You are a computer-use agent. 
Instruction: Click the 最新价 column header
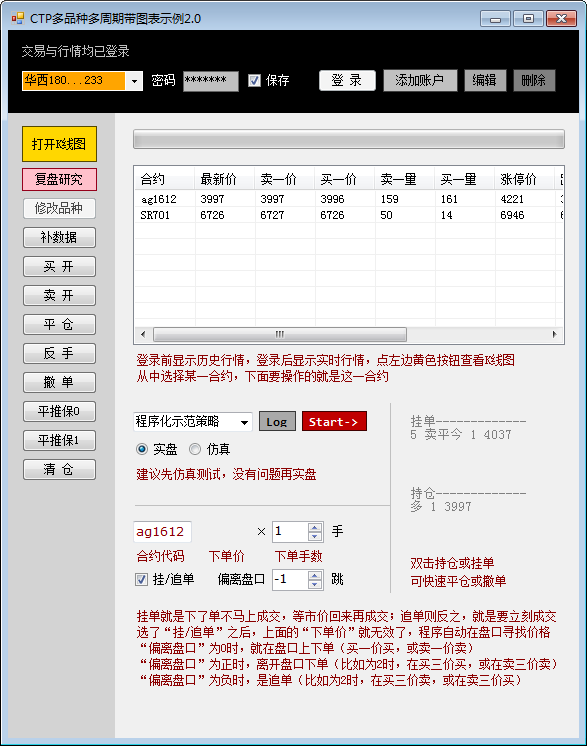(225, 179)
